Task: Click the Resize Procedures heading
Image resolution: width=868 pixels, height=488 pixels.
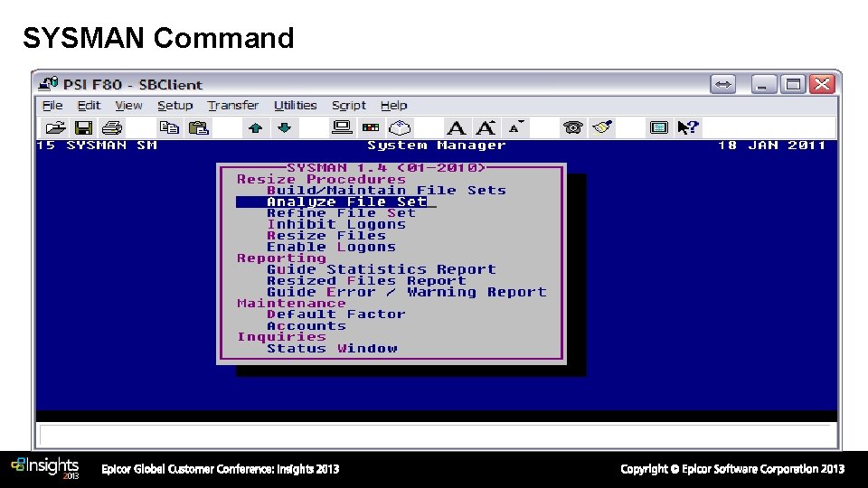Action: click(x=321, y=179)
